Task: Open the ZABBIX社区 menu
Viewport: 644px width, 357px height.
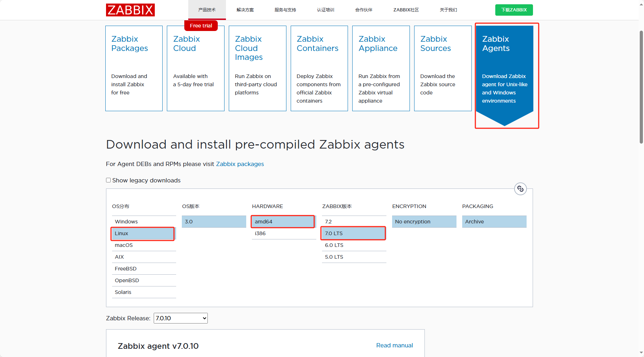Action: pyautogui.click(x=406, y=10)
